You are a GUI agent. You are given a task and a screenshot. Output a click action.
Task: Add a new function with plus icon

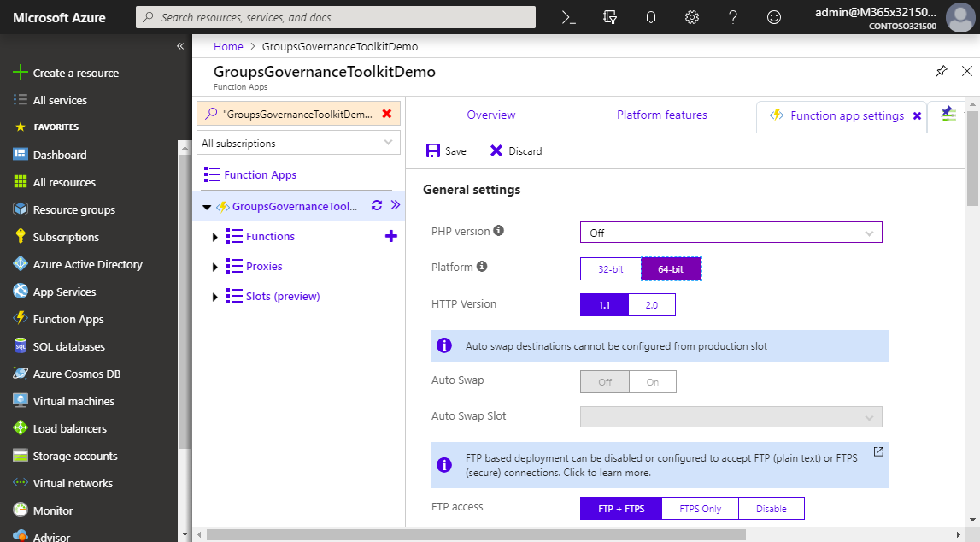(x=391, y=236)
